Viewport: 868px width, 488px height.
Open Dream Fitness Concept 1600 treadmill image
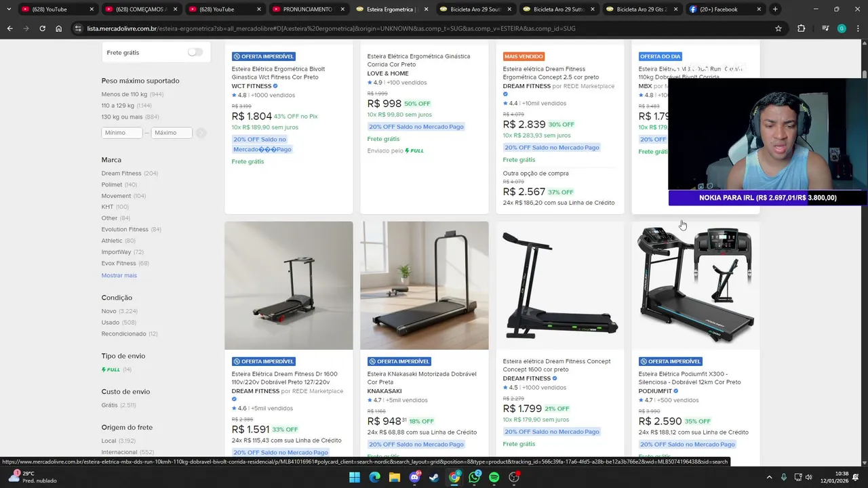point(560,285)
